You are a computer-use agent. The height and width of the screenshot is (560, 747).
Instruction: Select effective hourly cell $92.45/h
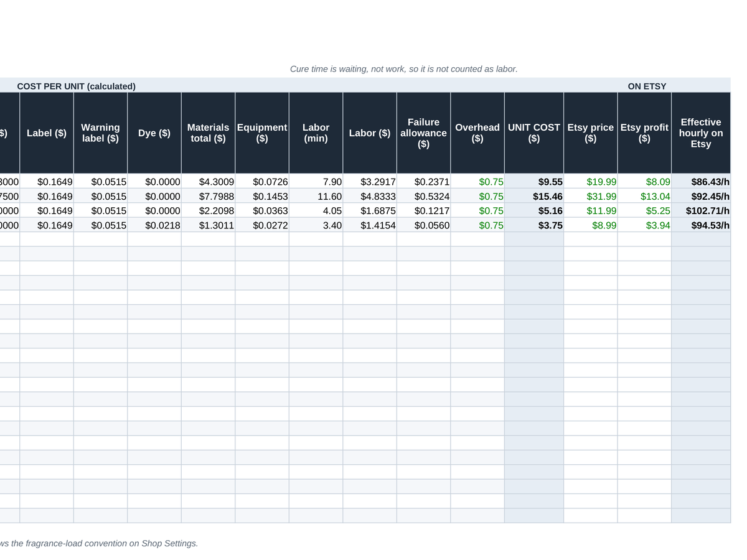701,196
